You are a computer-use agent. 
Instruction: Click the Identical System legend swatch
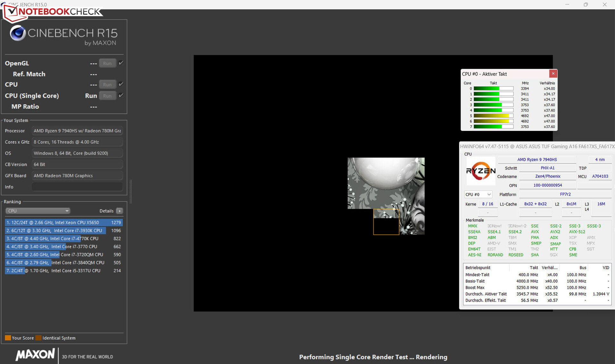pos(38,338)
